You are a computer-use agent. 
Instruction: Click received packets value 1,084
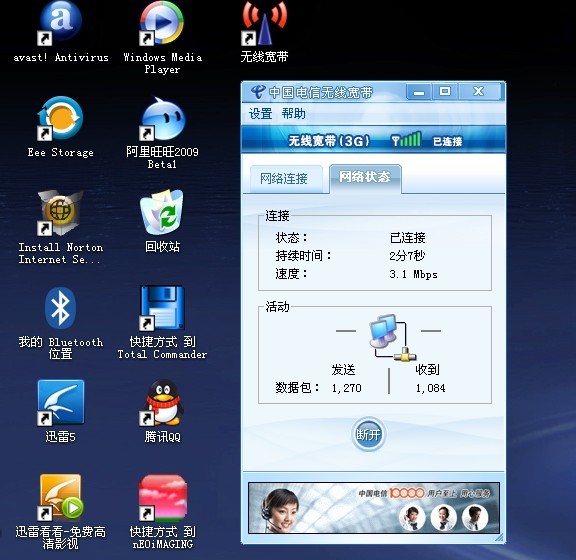[x=430, y=388]
